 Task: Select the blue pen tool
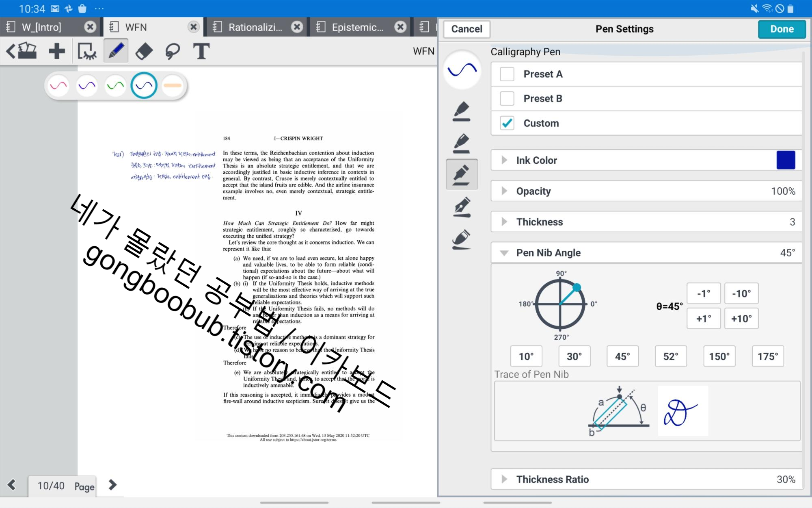click(116, 51)
